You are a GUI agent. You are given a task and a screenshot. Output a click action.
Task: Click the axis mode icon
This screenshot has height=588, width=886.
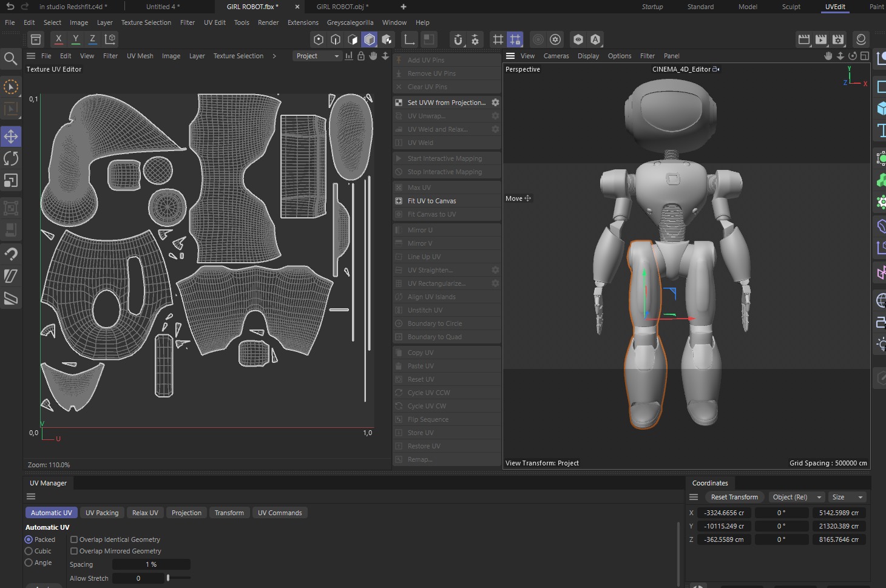pyautogui.click(x=410, y=39)
